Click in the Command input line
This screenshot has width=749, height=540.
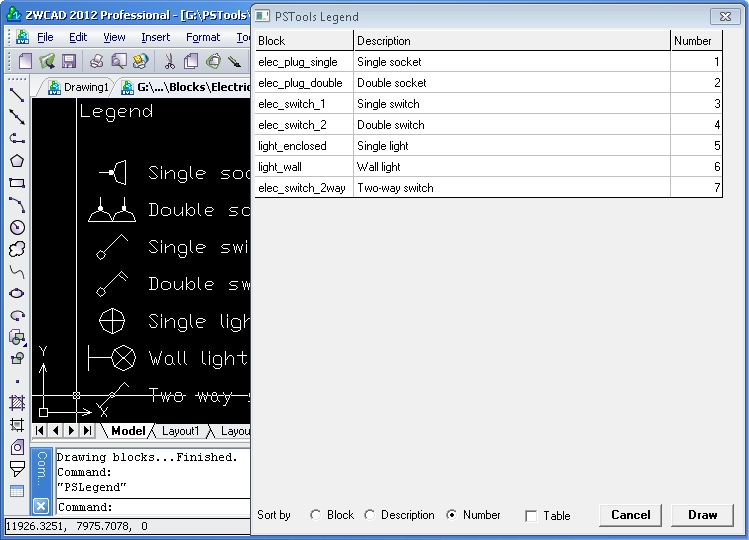(x=153, y=507)
